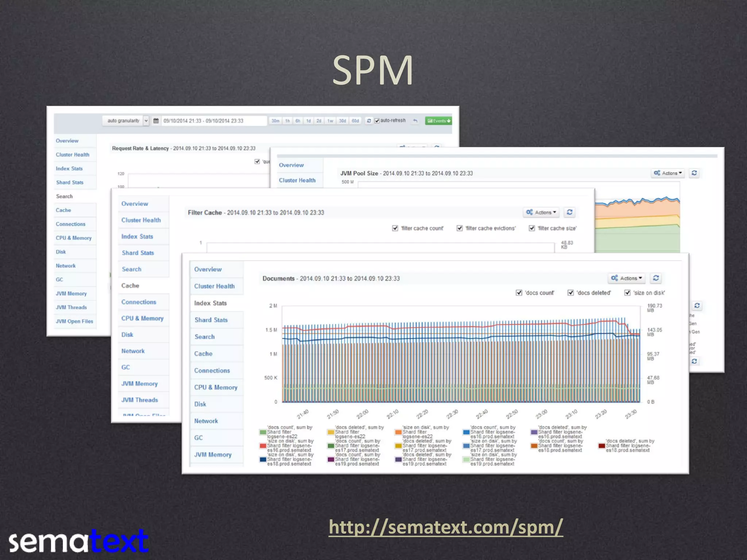The height and width of the screenshot is (560, 747).
Task: Select the 1w time range button
Action: pos(330,121)
